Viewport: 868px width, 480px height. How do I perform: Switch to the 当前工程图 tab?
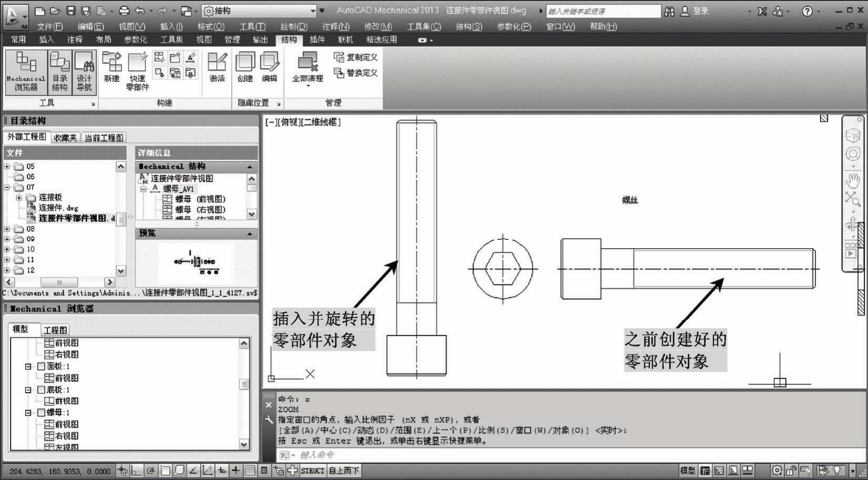(x=104, y=138)
